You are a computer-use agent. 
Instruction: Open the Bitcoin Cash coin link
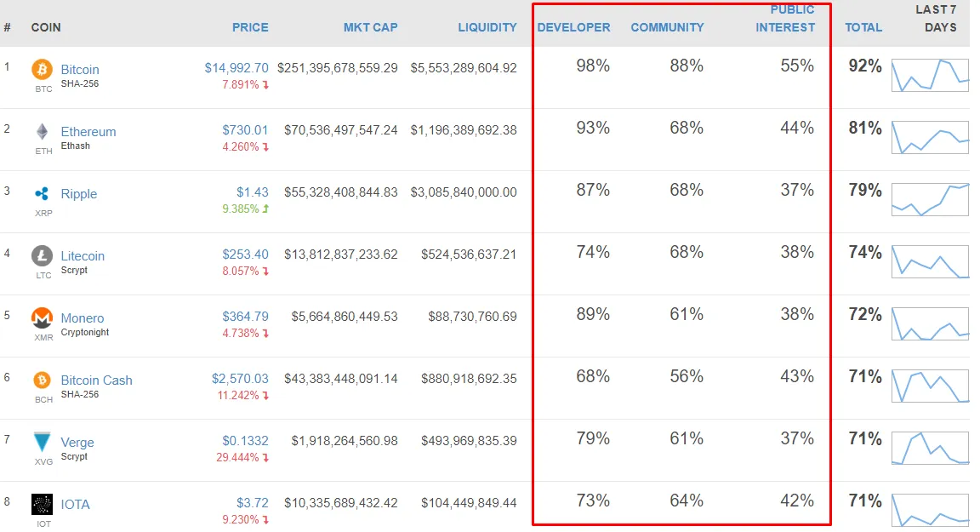tap(96, 380)
